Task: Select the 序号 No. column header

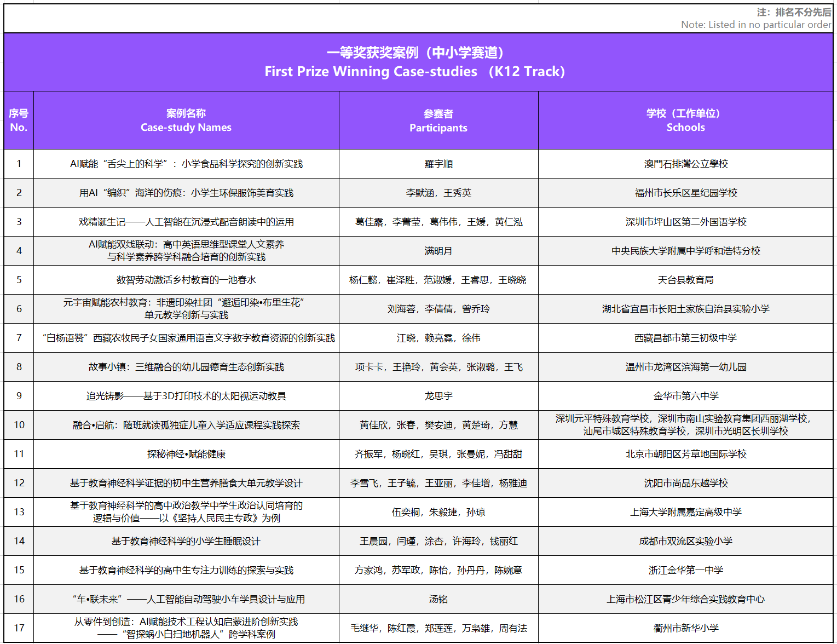Action: 19,120
